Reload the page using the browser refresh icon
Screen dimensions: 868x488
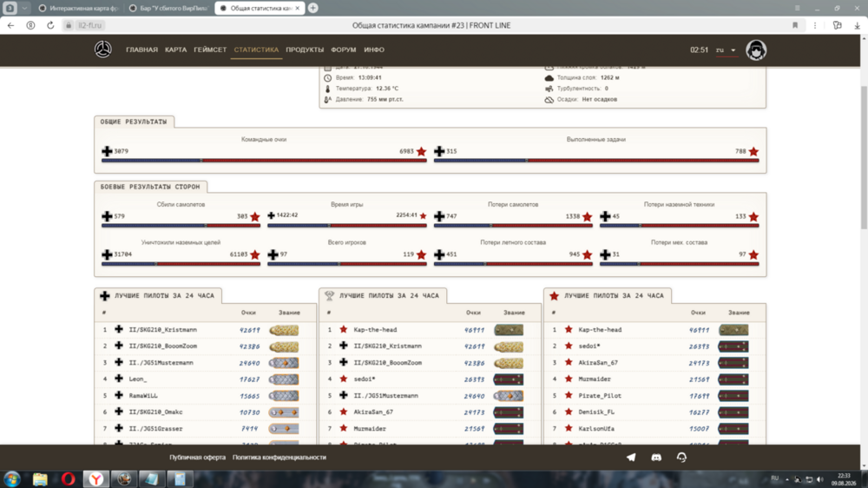50,25
